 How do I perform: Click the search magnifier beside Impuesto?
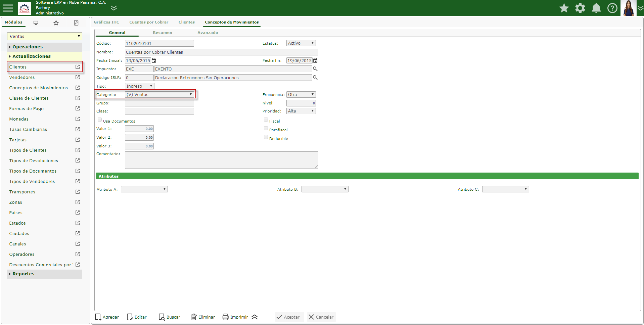315,69
